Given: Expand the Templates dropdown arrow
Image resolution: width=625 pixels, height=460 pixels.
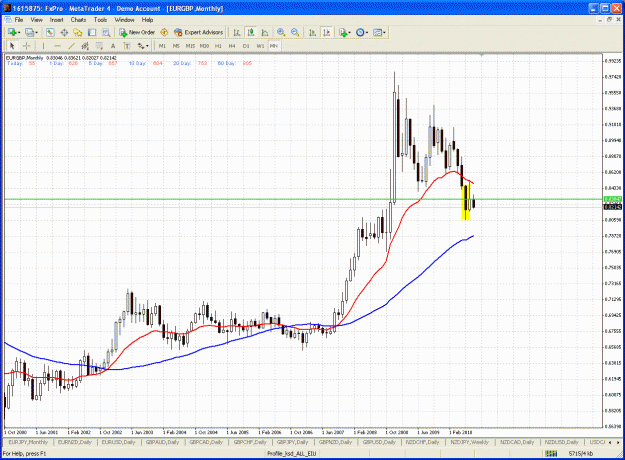Looking at the screenshot, I should pos(384,33).
